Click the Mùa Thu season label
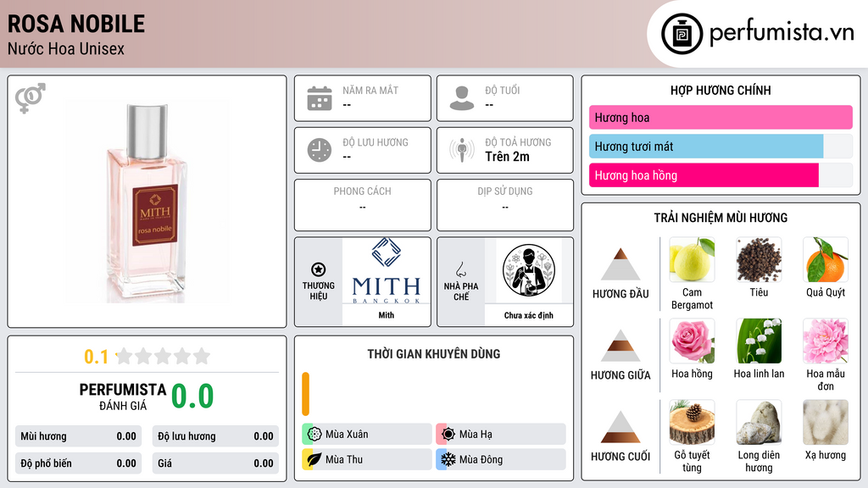This screenshot has width=868, height=488. 344,459
